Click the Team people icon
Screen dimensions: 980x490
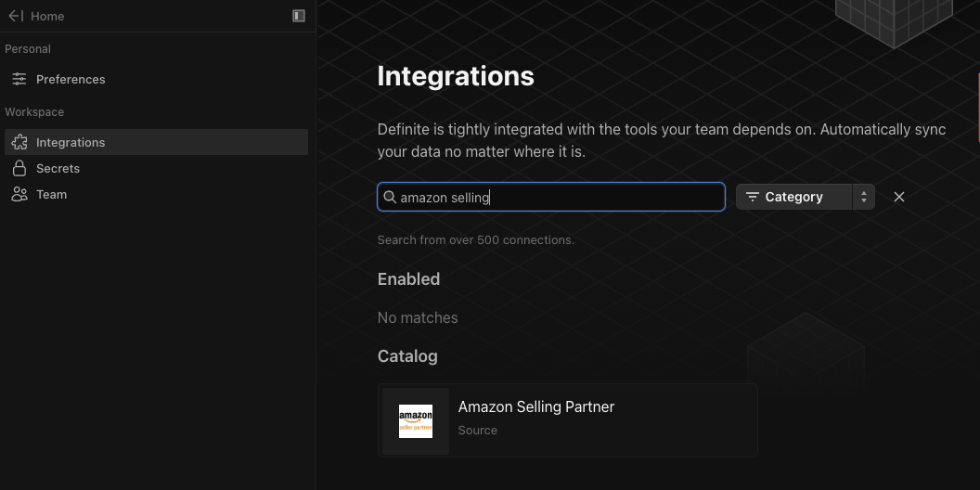[x=19, y=194]
